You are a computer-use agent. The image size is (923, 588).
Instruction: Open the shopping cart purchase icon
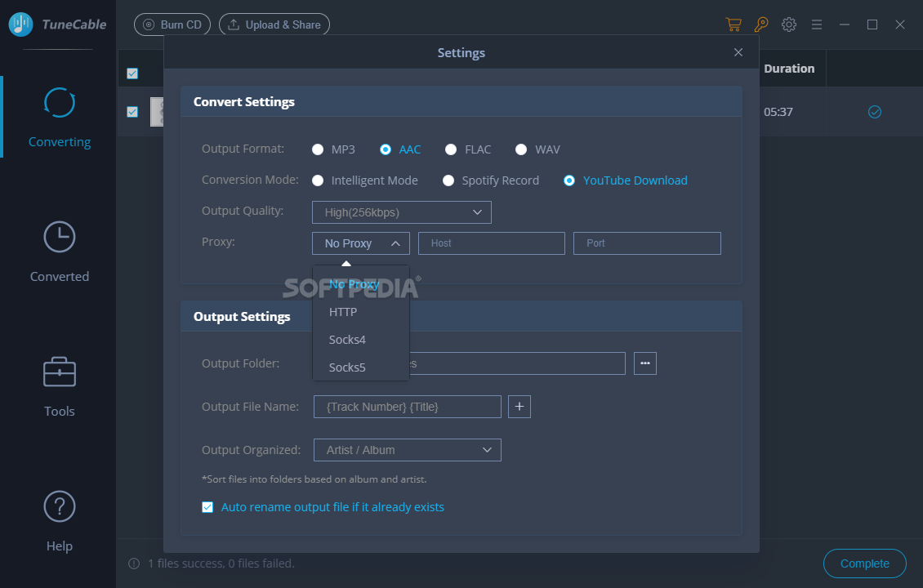733,24
